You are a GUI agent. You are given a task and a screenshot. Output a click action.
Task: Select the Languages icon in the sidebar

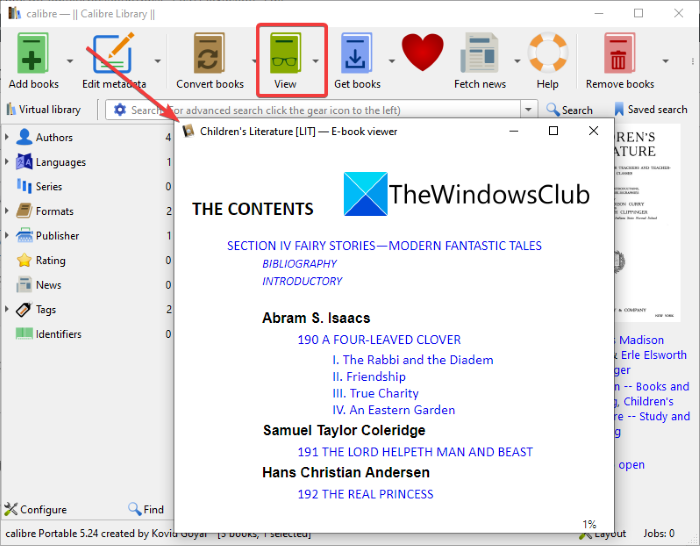coord(24,162)
